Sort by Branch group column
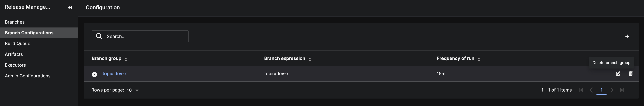Image resolution: width=644 pixels, height=106 pixels. [x=126, y=59]
